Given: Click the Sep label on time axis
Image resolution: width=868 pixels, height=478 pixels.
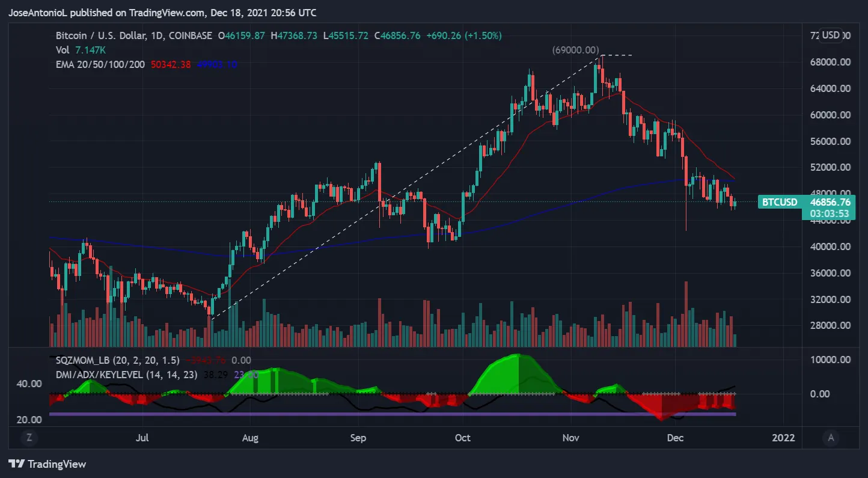Looking at the screenshot, I should (358, 438).
